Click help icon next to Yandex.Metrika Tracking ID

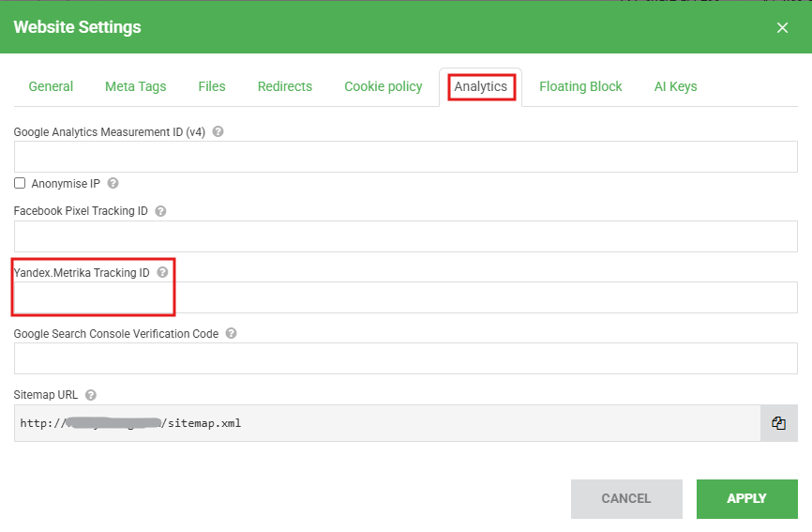[162, 272]
